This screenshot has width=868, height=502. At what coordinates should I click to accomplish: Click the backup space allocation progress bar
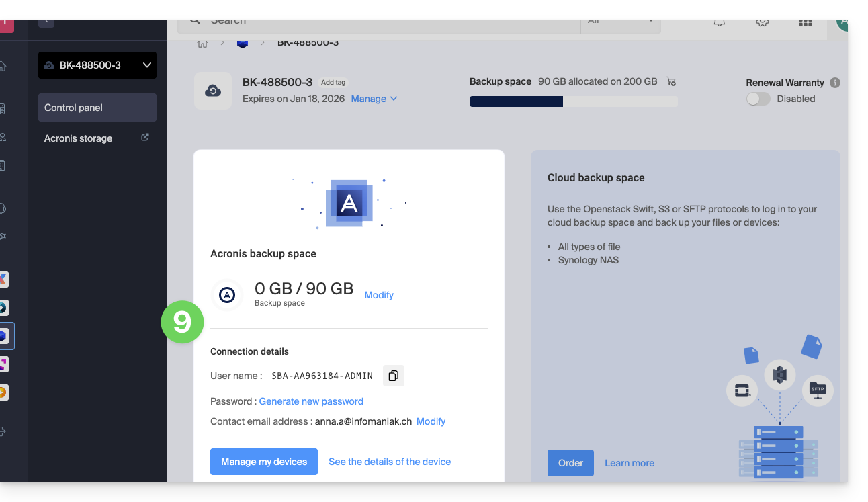[573, 101]
